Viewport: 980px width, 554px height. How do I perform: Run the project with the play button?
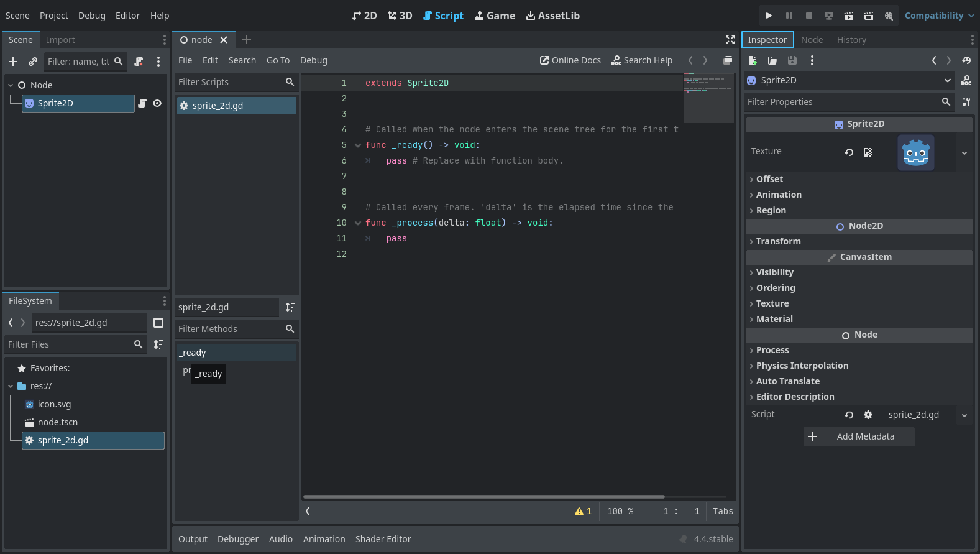click(769, 16)
